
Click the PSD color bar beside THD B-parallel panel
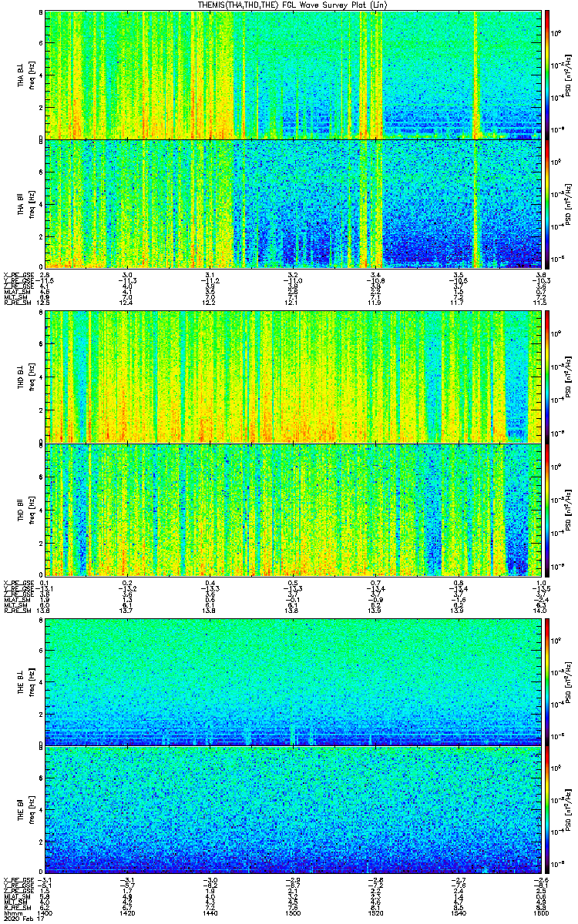tap(547, 510)
